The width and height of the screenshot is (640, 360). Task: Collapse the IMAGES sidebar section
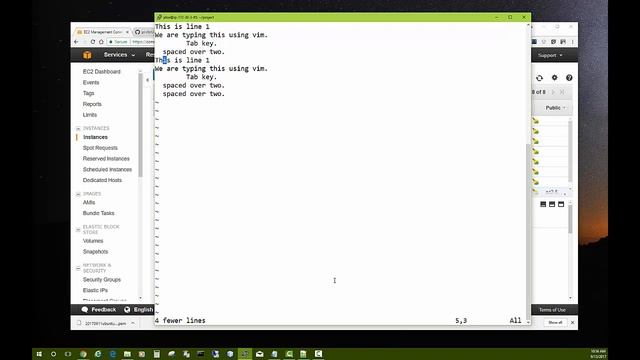pyautogui.click(x=78, y=194)
